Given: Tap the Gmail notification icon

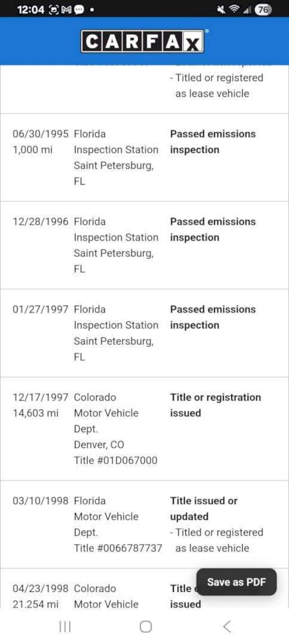Looking at the screenshot, I should (x=67, y=10).
